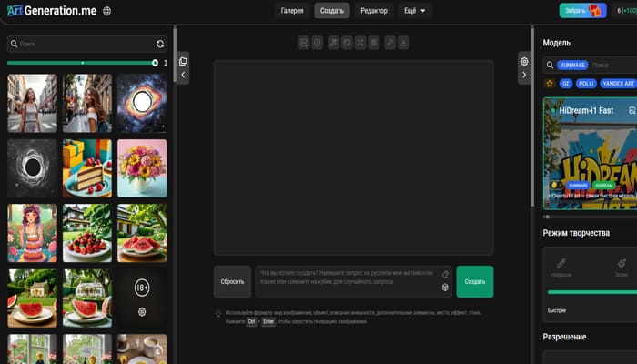Click the copy icon on the left panel handle
This screenshot has height=364, width=637.
(x=183, y=61)
